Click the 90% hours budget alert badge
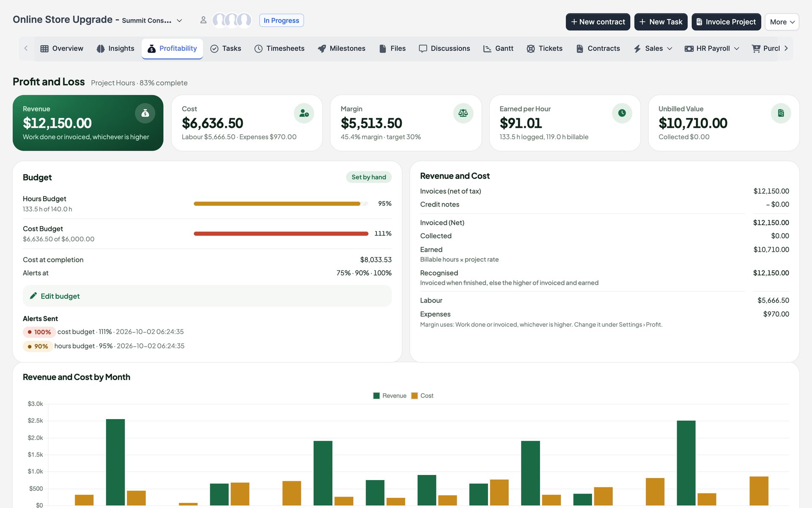812x508 pixels. point(38,346)
